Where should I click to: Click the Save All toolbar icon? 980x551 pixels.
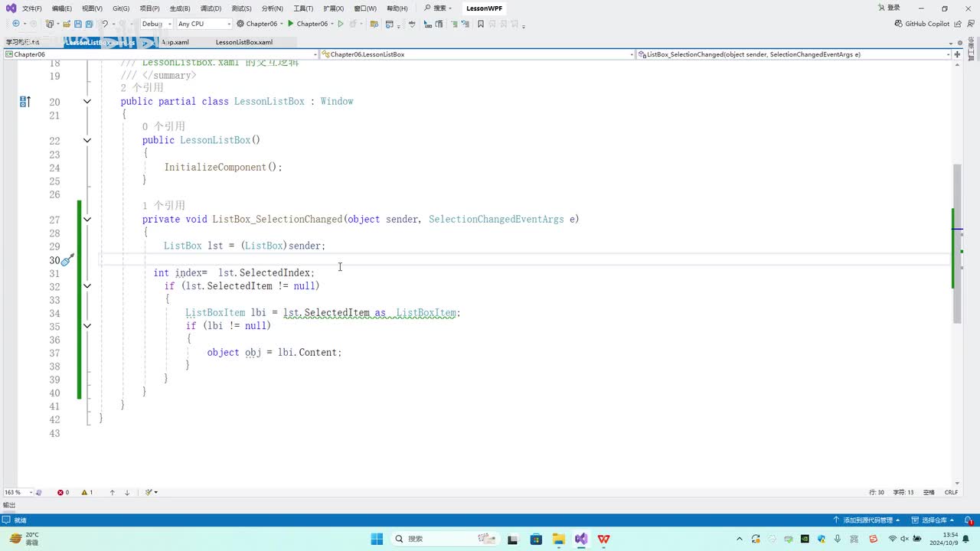pos(90,24)
